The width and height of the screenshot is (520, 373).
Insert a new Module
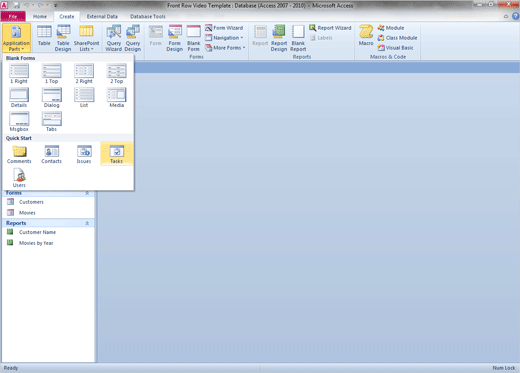click(x=391, y=28)
